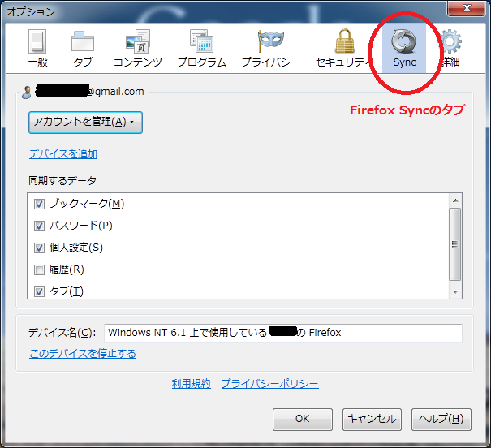Click the account user icon beside gmail.com
This screenshot has height=448, width=491.
[27, 93]
